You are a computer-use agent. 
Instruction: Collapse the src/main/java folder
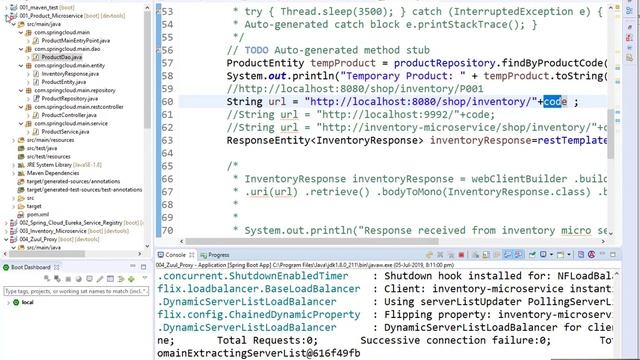point(13,24)
